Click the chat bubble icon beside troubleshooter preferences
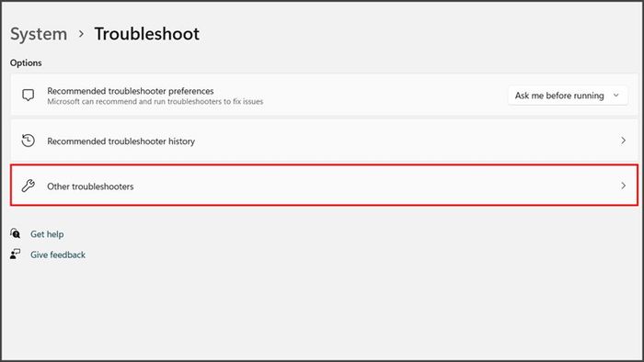 point(28,96)
